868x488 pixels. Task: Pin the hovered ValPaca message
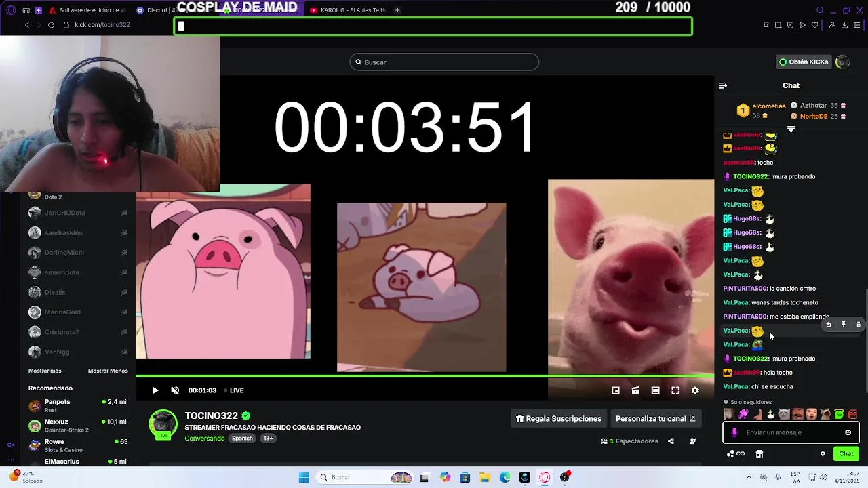tap(844, 325)
